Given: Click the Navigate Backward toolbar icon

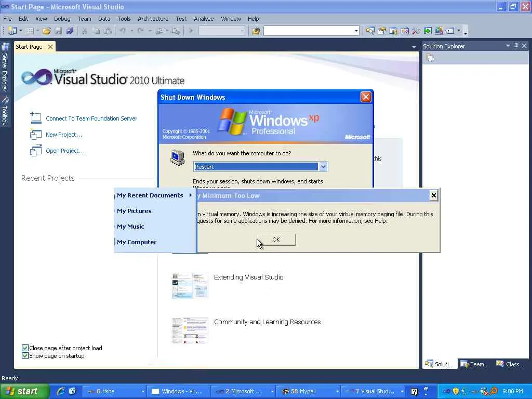Looking at the screenshot, I should [159, 31].
